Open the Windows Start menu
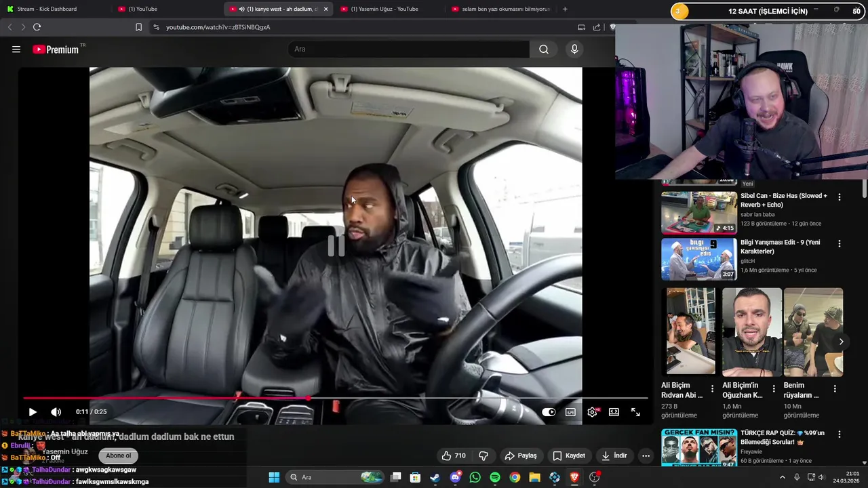The image size is (868, 488). pyautogui.click(x=274, y=477)
